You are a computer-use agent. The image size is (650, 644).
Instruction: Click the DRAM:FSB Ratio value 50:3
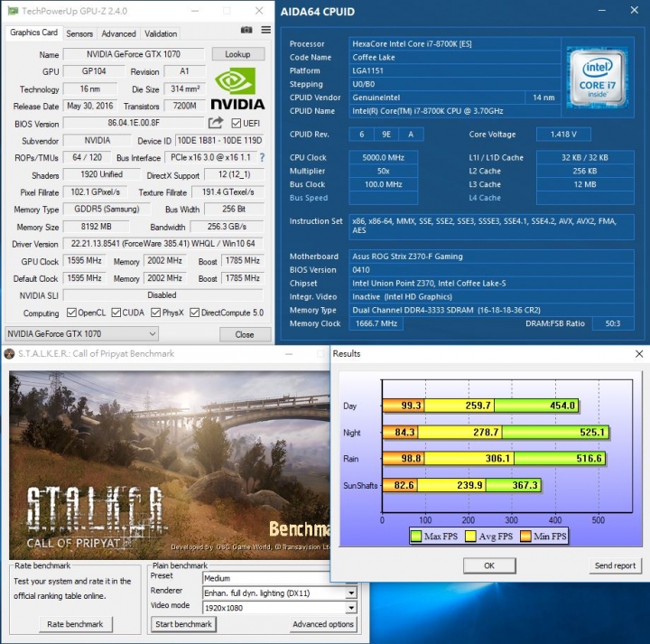point(613,323)
